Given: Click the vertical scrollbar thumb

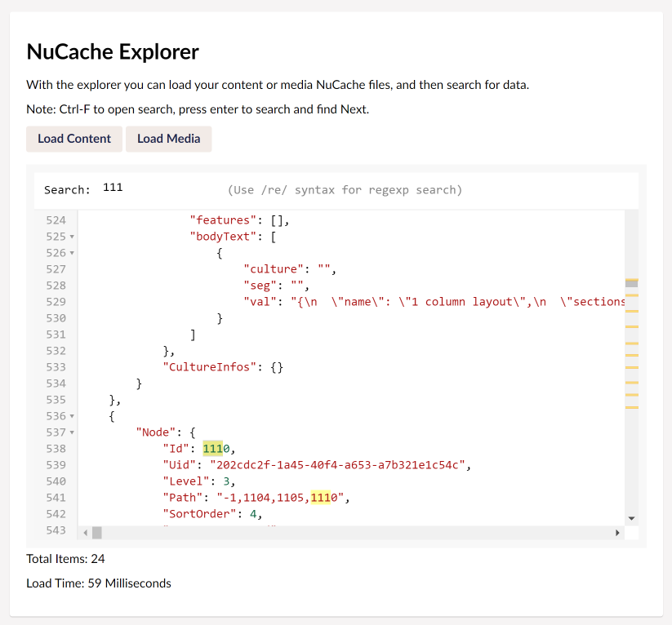Looking at the screenshot, I should 631,284.
